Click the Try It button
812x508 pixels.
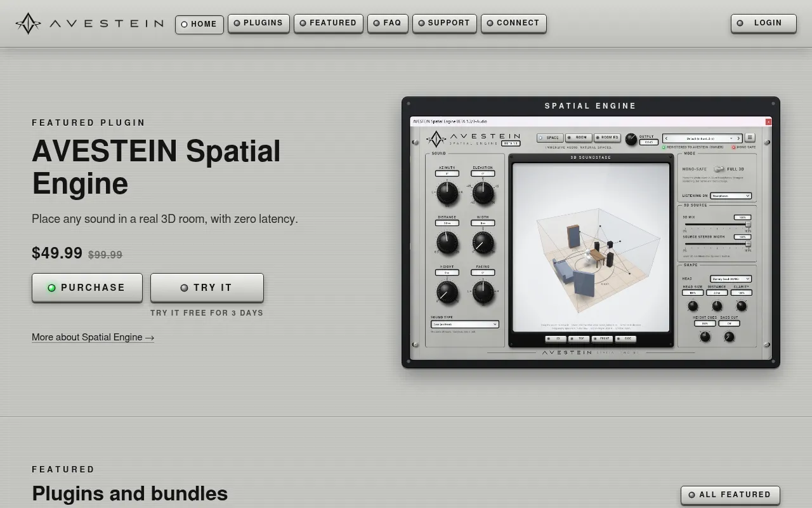click(207, 288)
